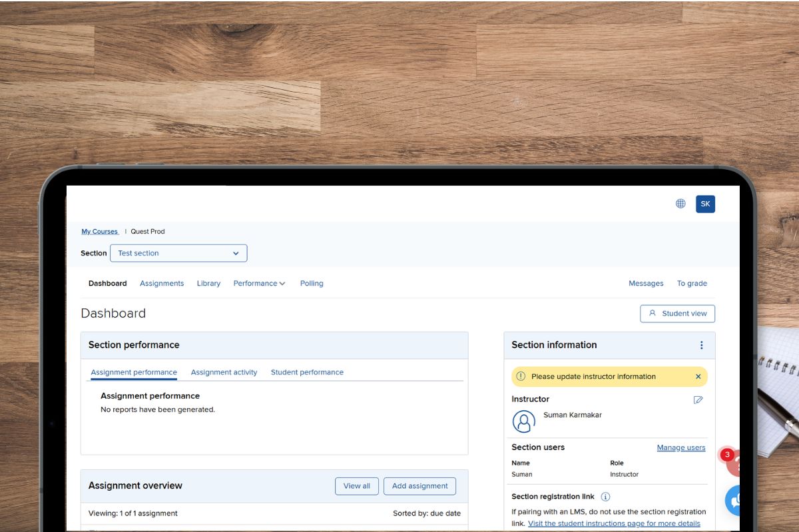
Task: Open the Manage users link
Action: pos(681,447)
